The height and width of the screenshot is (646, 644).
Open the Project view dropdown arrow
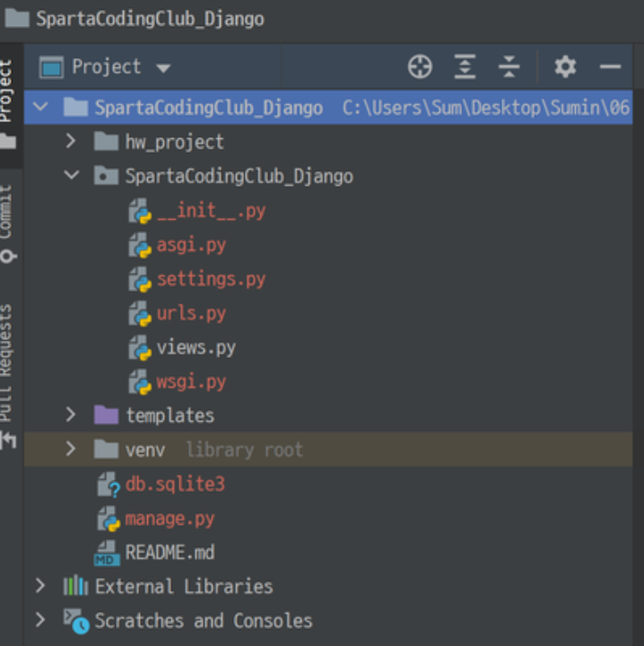pos(163,68)
